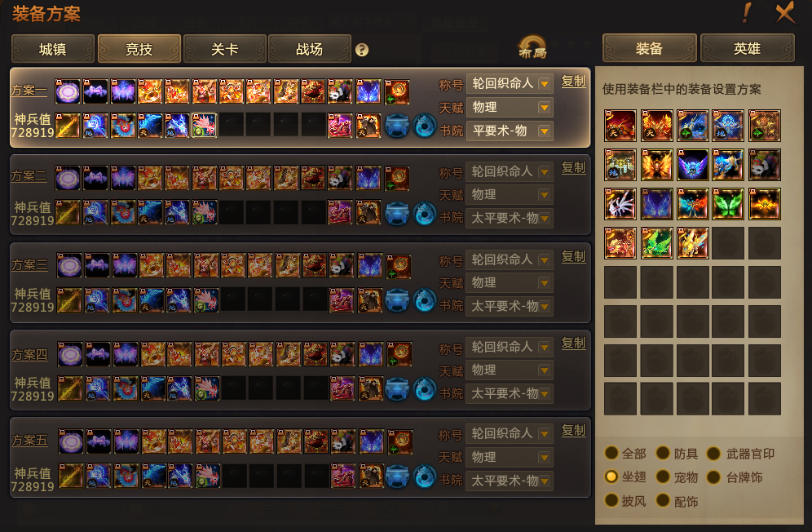
Task: Click the golden staff weapon in 方案一
Action: 68,126
